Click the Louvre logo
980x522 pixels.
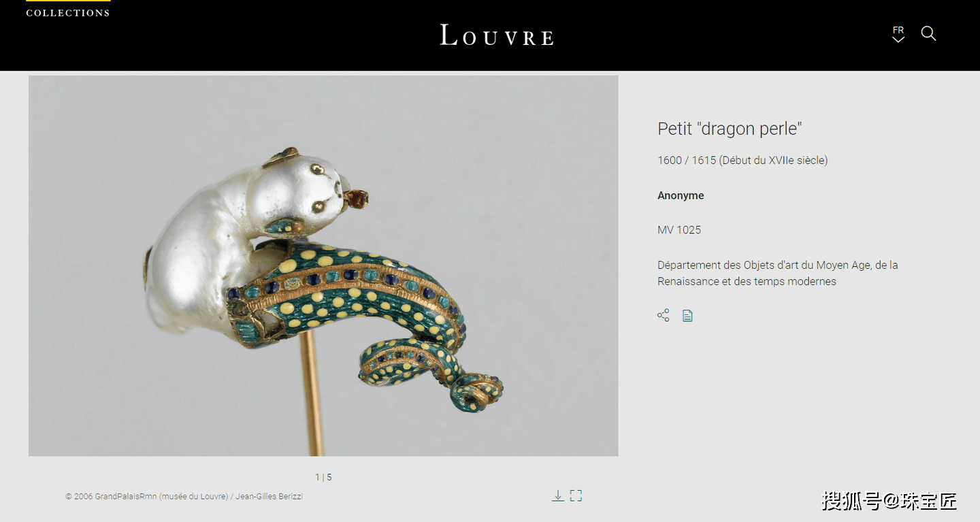coord(496,35)
